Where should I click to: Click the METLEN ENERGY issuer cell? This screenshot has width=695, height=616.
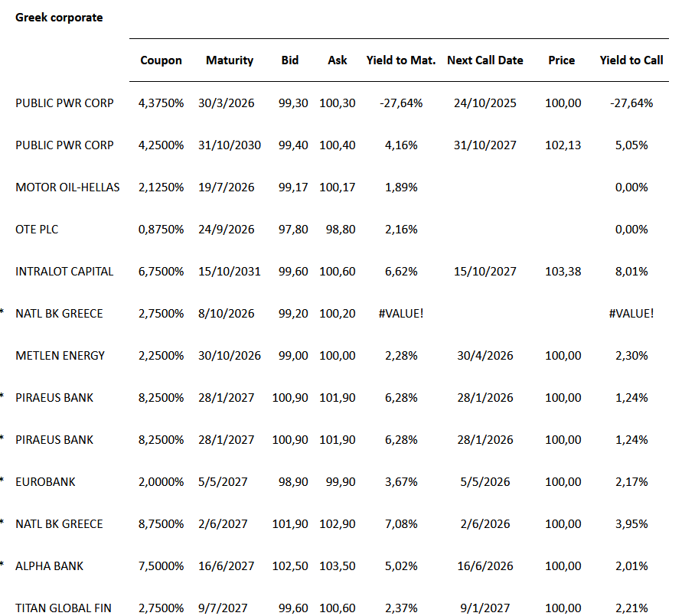[x=60, y=356]
